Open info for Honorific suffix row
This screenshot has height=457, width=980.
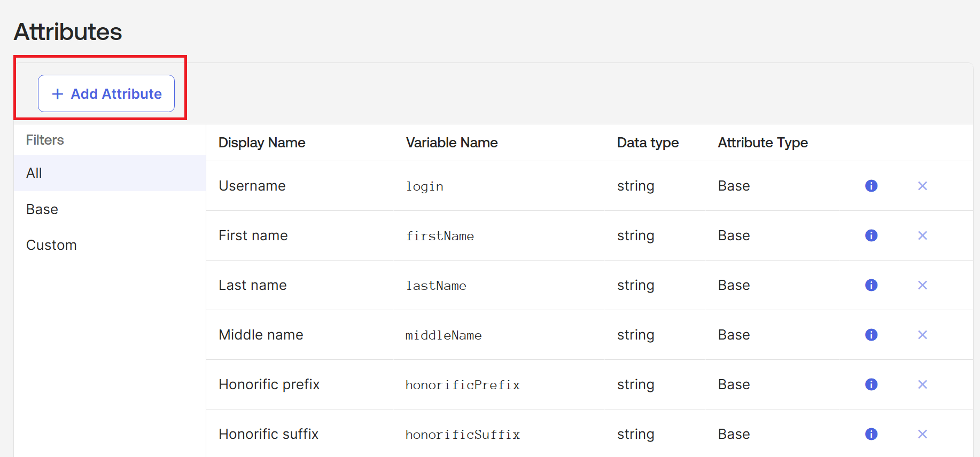[x=871, y=434]
